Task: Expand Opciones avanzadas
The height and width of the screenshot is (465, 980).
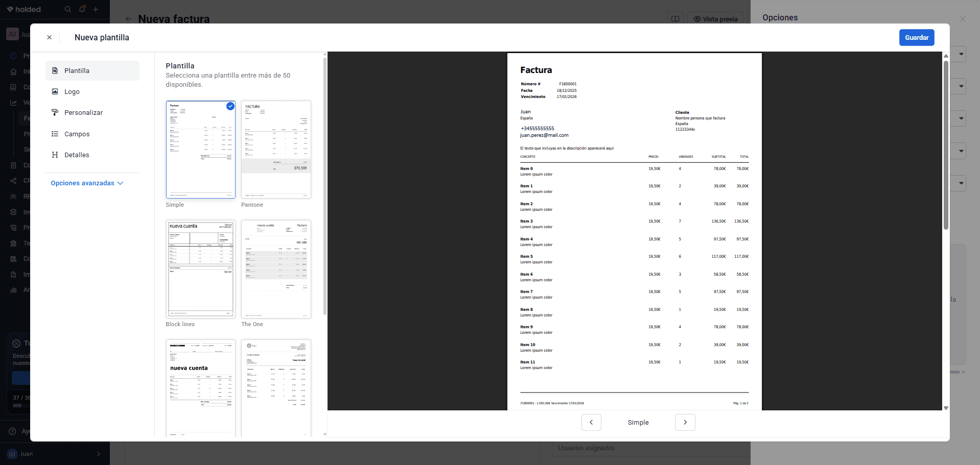Action: (x=87, y=183)
